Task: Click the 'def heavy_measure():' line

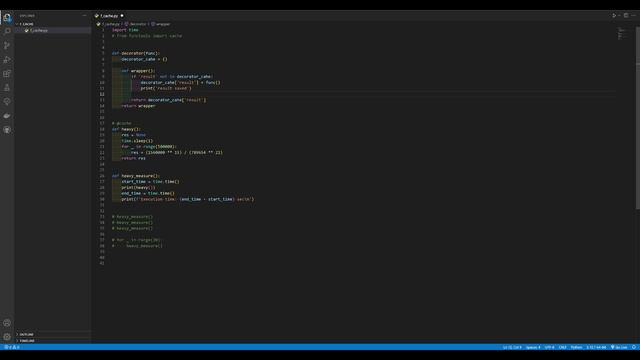Action: point(136,176)
